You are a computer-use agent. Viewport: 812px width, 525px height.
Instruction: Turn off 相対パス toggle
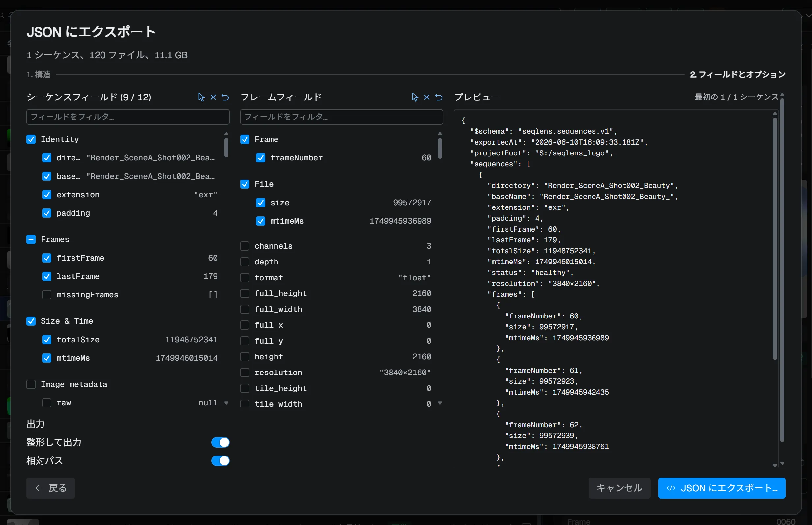point(220,461)
